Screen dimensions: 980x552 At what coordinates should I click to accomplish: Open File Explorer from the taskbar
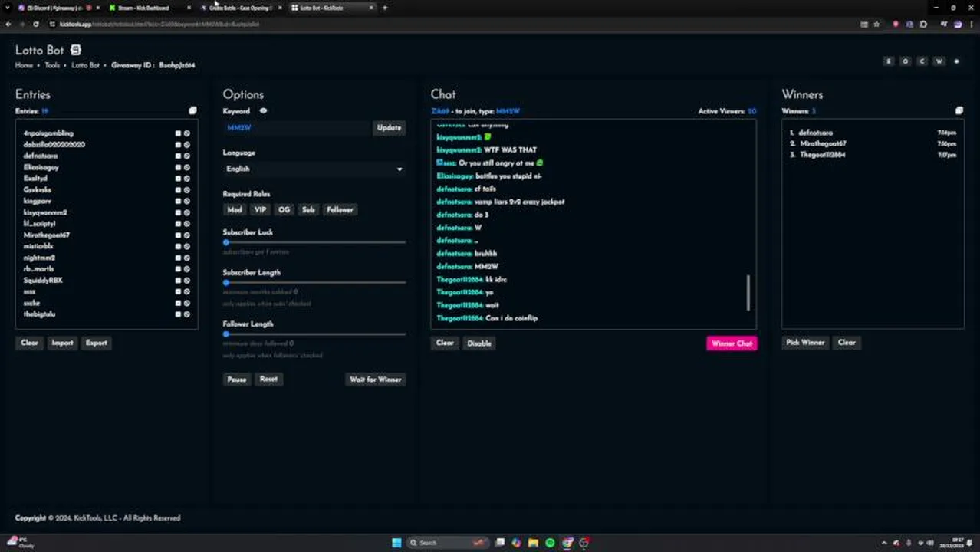coord(533,543)
